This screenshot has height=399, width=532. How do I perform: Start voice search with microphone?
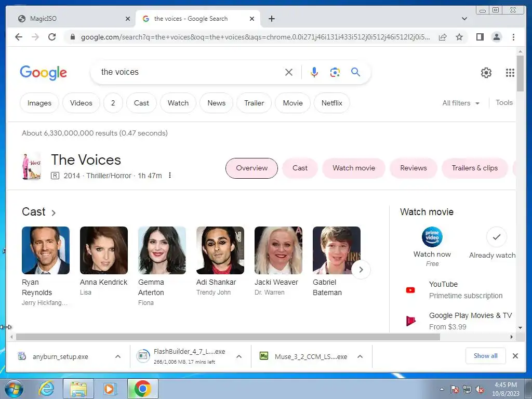click(x=314, y=72)
